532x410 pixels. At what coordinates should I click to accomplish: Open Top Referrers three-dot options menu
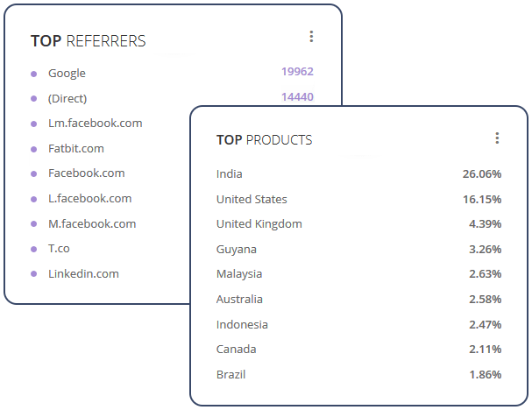(x=311, y=36)
